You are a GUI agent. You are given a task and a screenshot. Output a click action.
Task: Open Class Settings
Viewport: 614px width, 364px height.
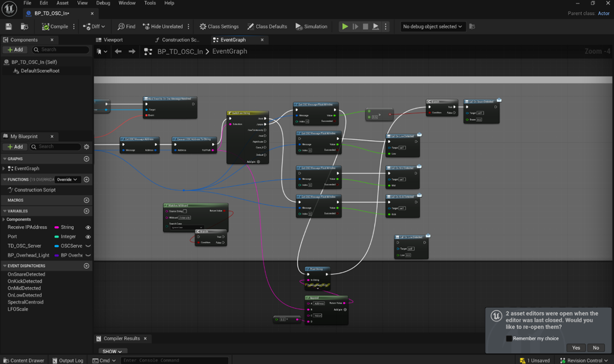(x=219, y=27)
